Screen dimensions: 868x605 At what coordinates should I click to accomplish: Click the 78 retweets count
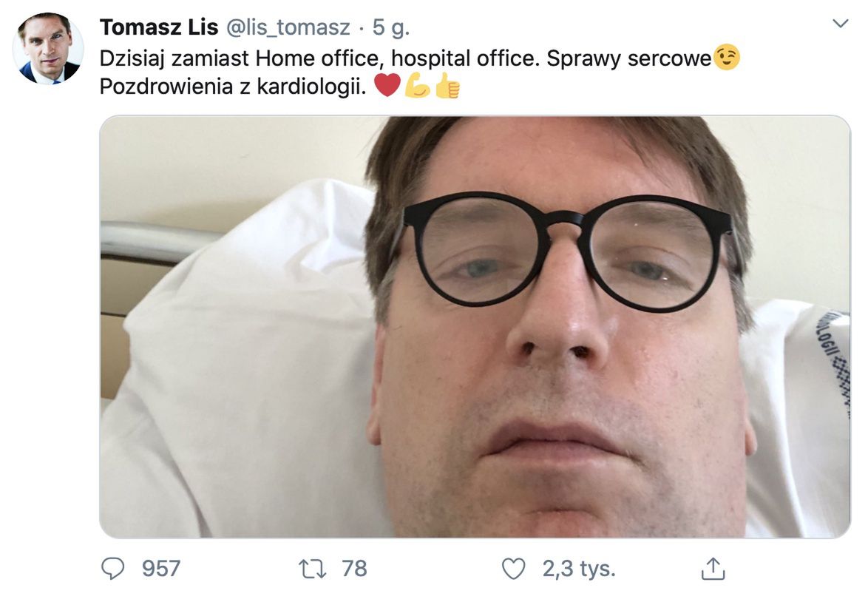[x=354, y=568]
